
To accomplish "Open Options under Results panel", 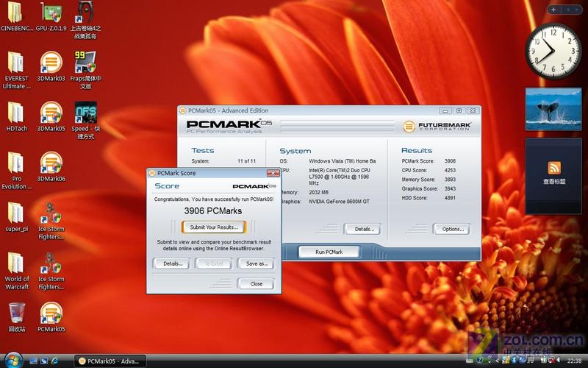I will pyautogui.click(x=452, y=229).
